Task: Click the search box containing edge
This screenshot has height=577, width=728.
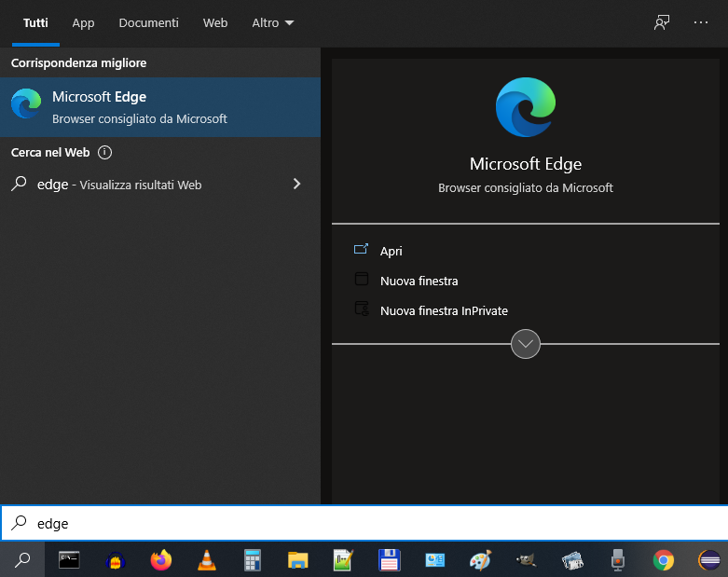Action: click(364, 523)
